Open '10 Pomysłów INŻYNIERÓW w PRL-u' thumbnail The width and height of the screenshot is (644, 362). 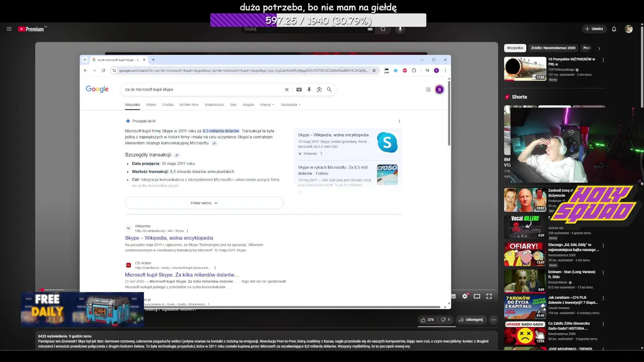525,69
